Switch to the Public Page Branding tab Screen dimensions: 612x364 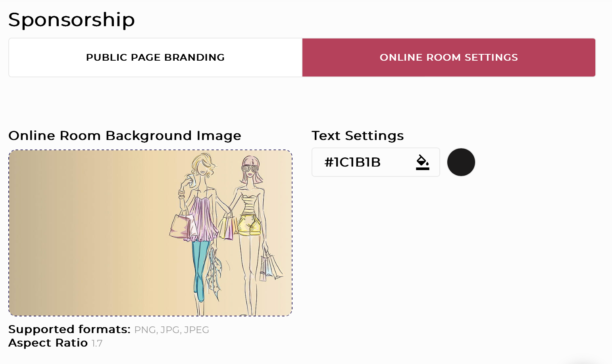click(x=155, y=57)
